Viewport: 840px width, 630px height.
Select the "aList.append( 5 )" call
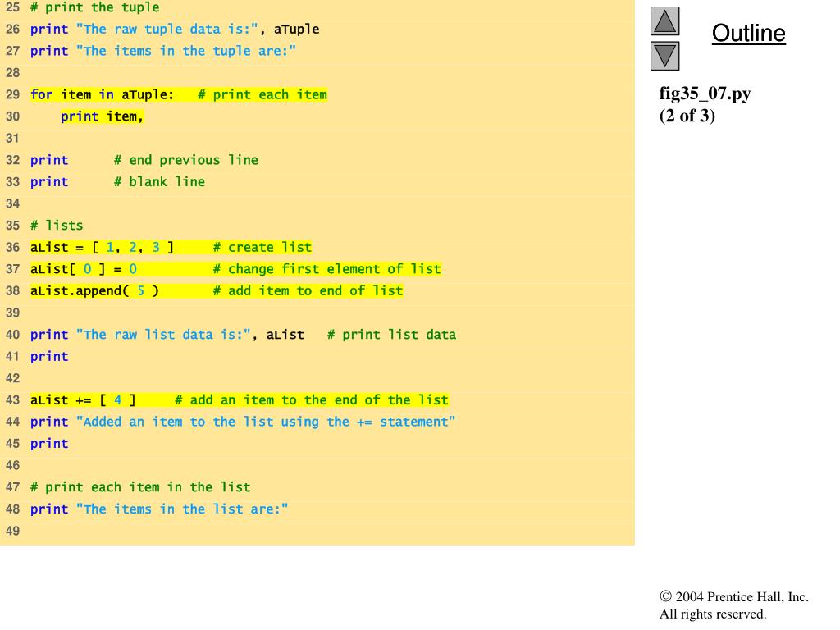(x=95, y=291)
